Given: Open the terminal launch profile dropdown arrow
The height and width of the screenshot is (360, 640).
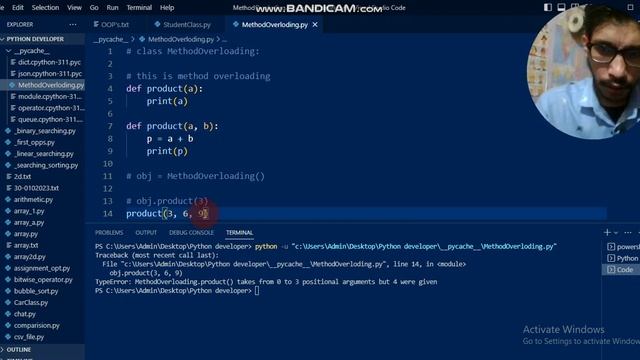Looking at the screenshot, I should click(x=616, y=233).
